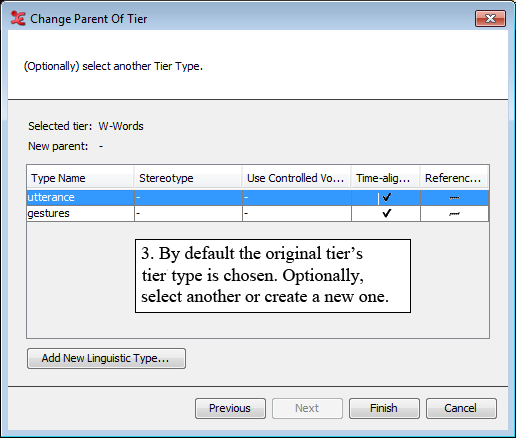Click the ELAN app icon in title bar

[18, 18]
